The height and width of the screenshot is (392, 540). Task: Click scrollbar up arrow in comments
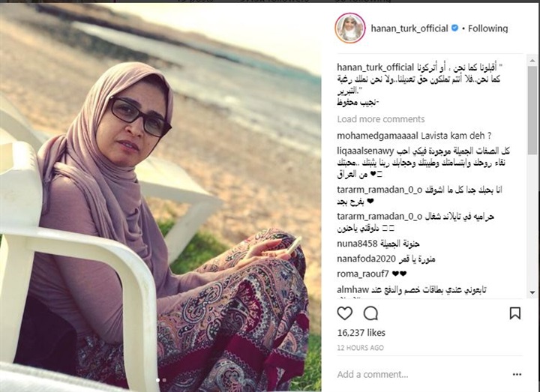click(532, 60)
